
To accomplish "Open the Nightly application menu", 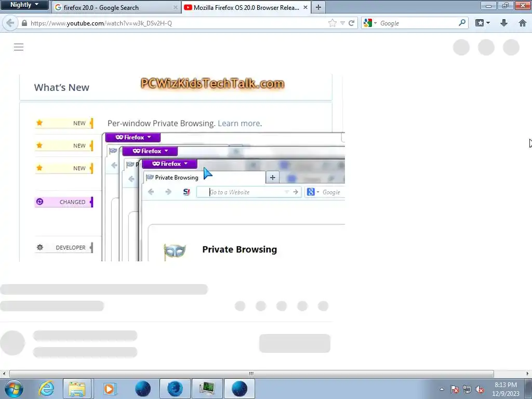I will click(24, 5).
